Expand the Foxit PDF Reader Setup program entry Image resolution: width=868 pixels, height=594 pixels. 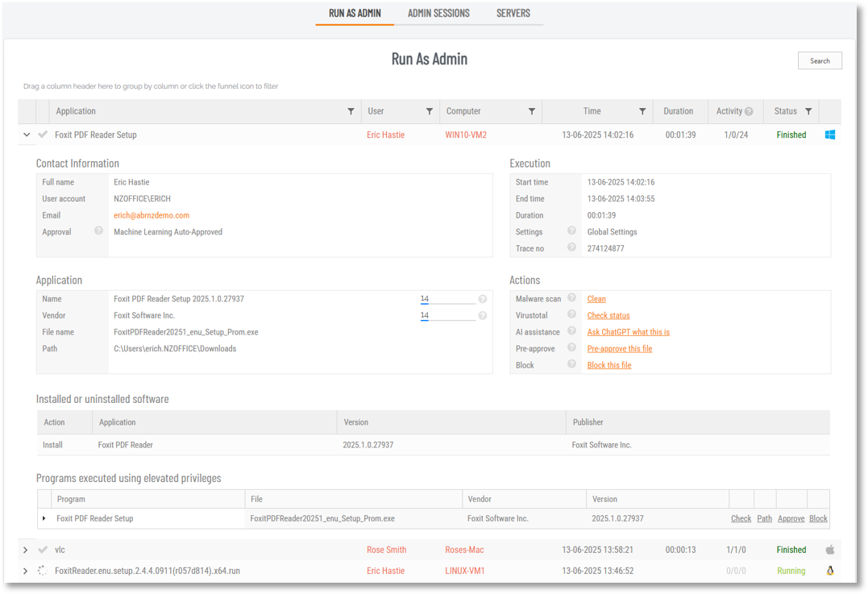(44, 519)
